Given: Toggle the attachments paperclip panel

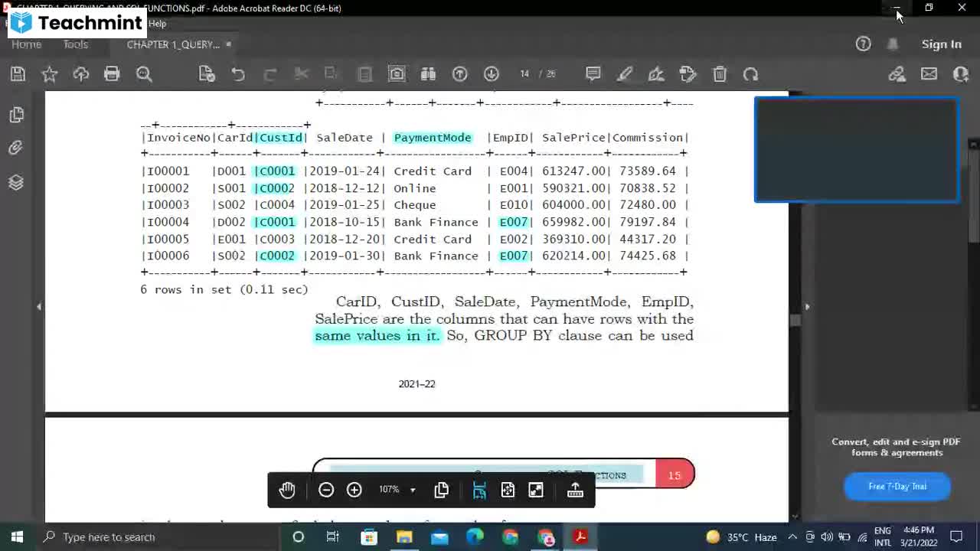Looking at the screenshot, I should tap(16, 148).
